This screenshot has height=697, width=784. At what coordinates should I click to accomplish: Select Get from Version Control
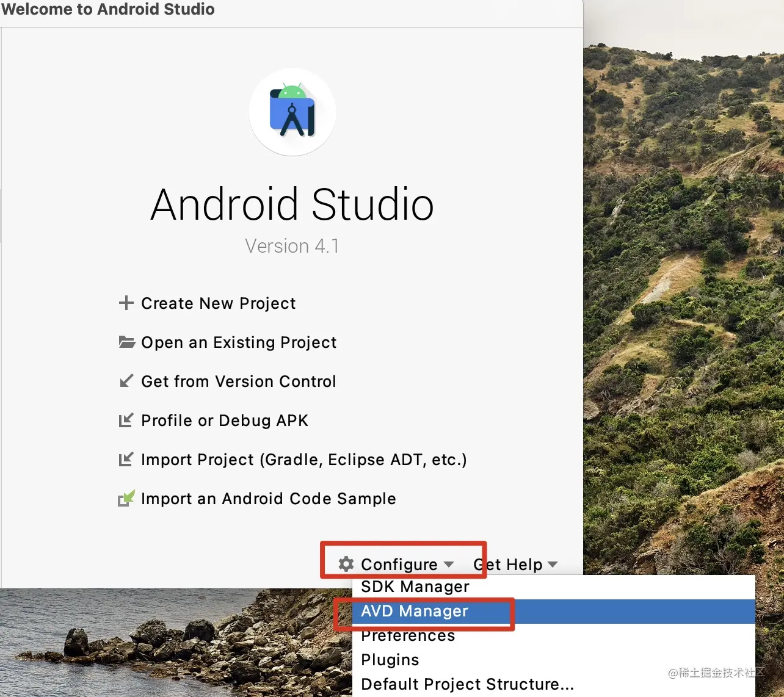(239, 381)
